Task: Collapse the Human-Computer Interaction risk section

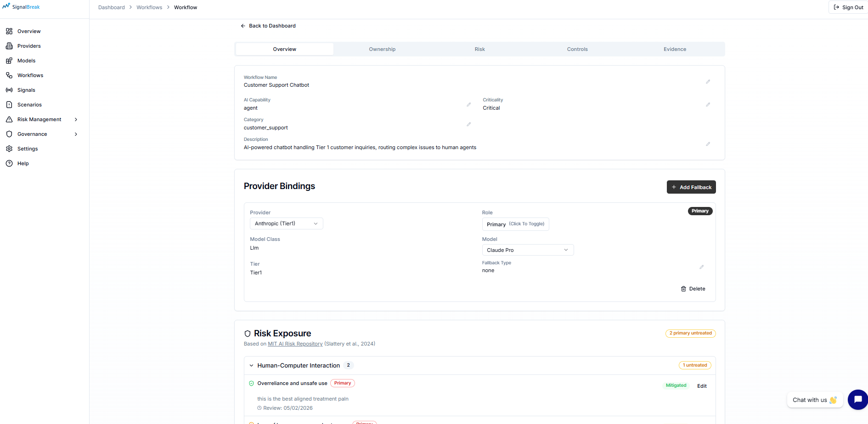Action: click(251, 365)
